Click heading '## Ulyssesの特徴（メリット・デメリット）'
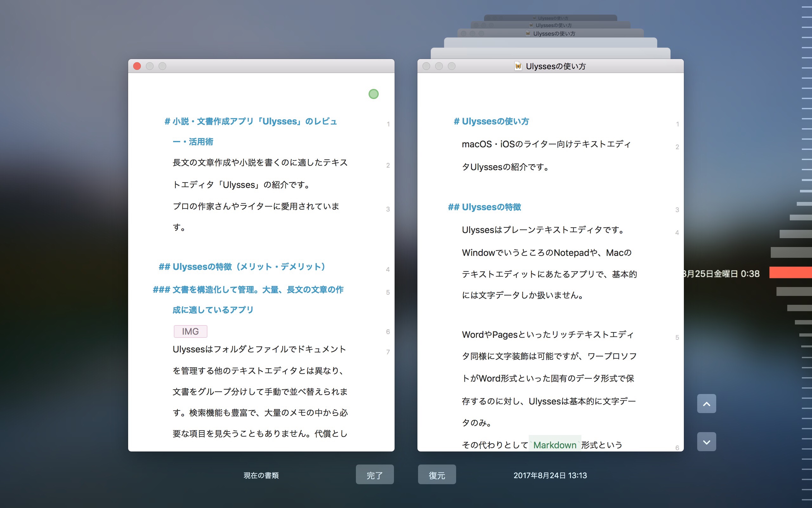Viewport: 812px width, 508px height. click(x=242, y=267)
